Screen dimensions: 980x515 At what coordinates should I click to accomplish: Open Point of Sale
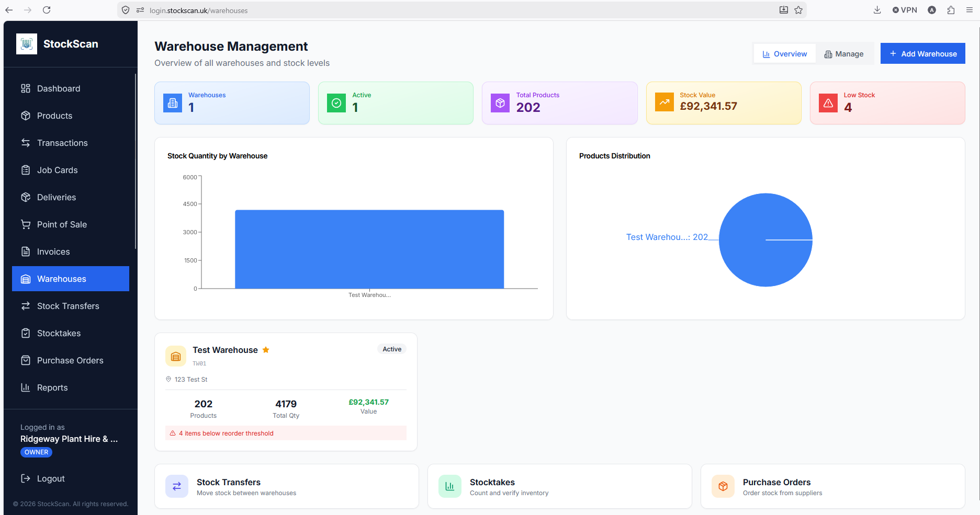[71, 224]
